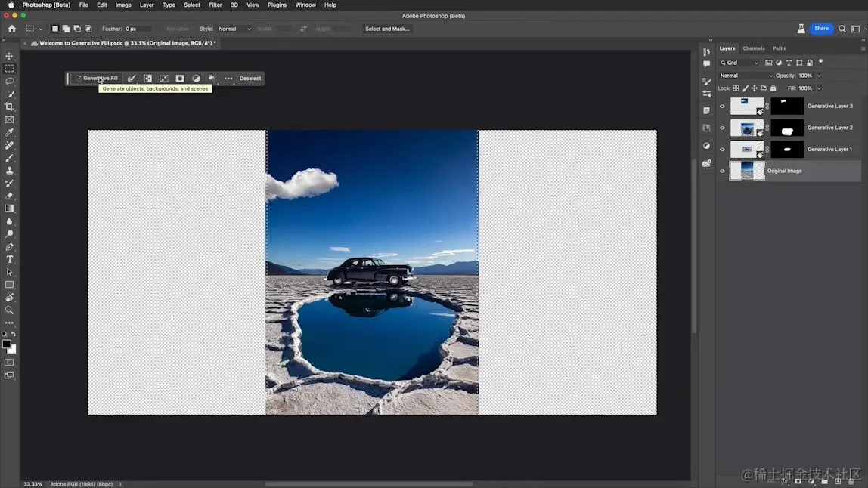Select the Move tool
Viewport: 868px width, 488px height.
pos(10,56)
